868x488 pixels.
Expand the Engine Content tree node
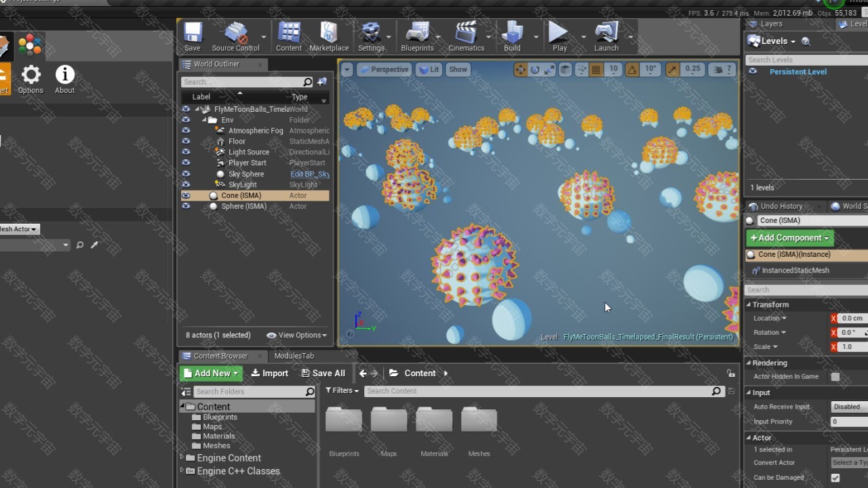click(x=182, y=457)
